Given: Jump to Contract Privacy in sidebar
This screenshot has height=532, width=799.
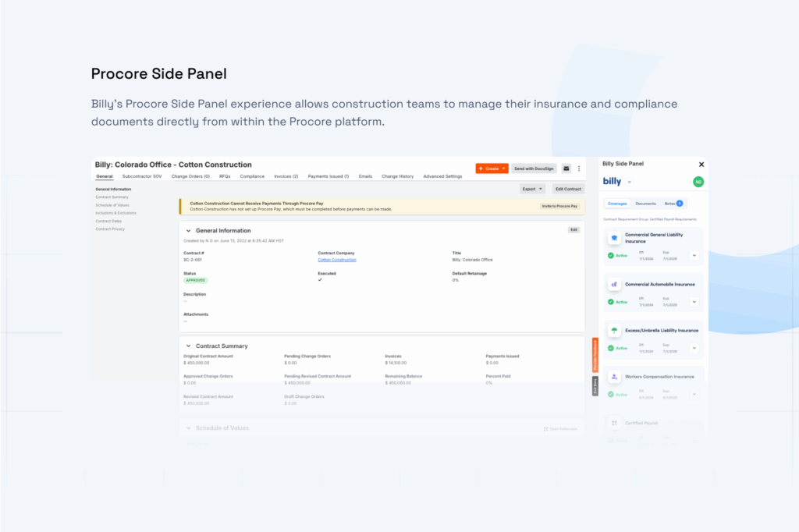Looking at the screenshot, I should (x=110, y=229).
